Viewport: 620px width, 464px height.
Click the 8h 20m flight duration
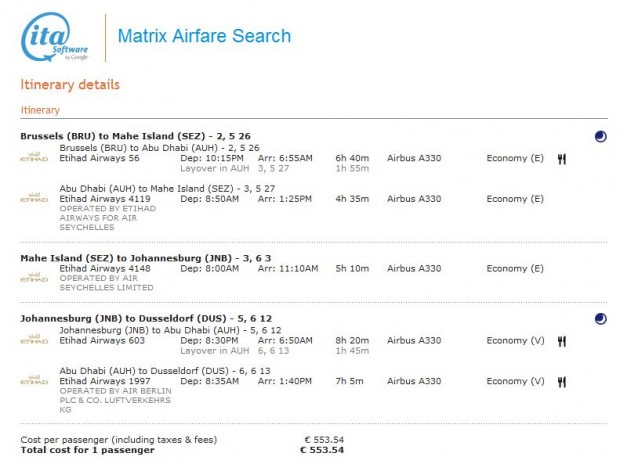(352, 341)
